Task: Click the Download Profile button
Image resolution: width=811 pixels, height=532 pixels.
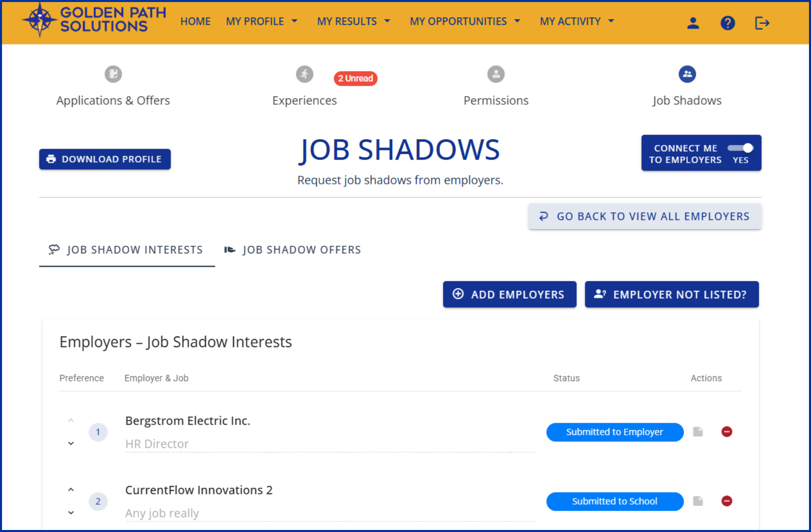Action: 105,159
